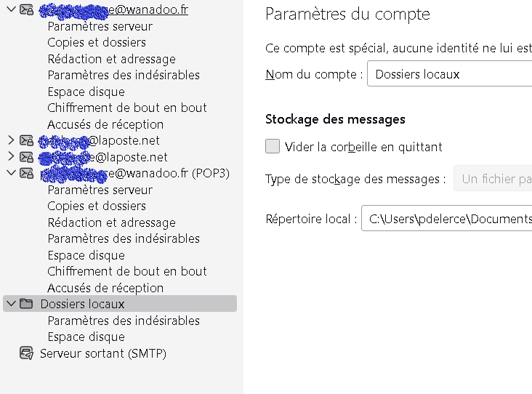Open Espace disque under Dossiers locaux

86,337
